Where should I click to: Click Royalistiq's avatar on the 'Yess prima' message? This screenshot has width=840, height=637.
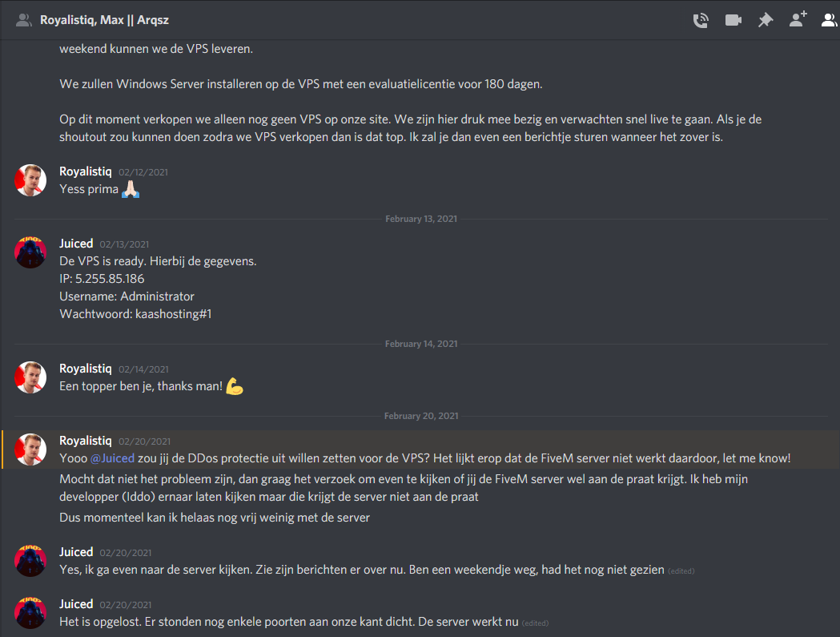(x=30, y=180)
